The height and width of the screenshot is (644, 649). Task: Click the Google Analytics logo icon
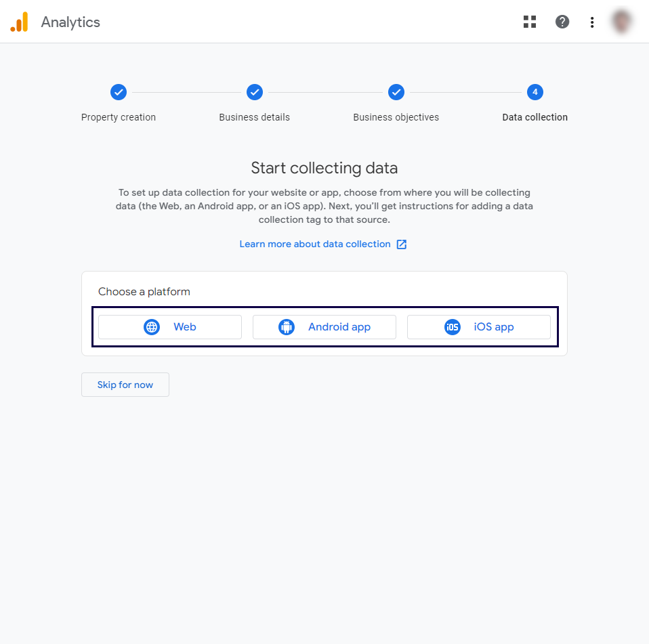point(20,22)
